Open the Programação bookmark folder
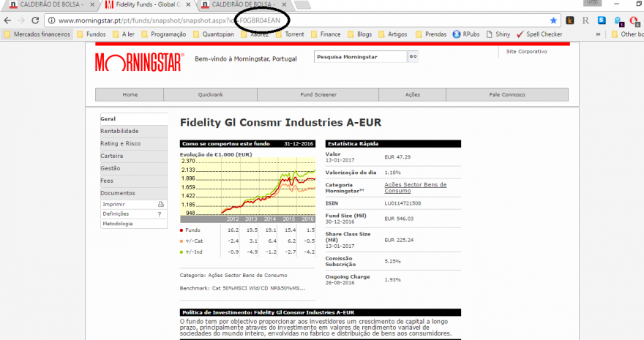 point(163,34)
